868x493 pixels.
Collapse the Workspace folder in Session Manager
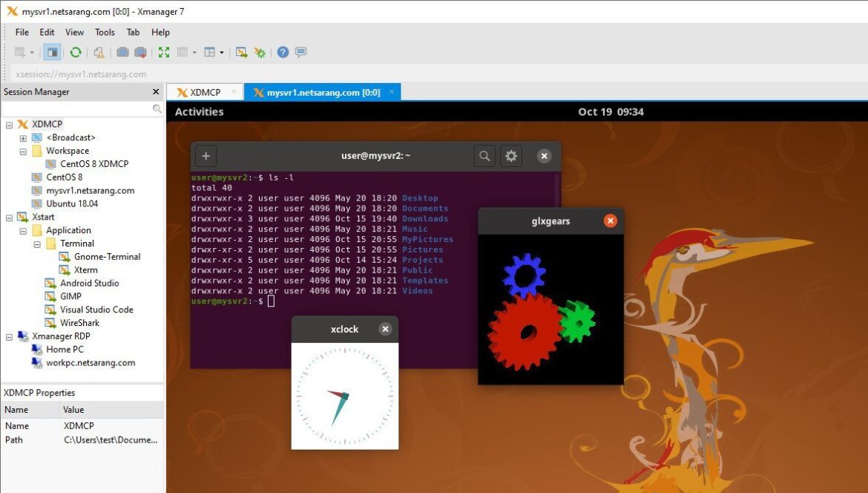pos(23,150)
